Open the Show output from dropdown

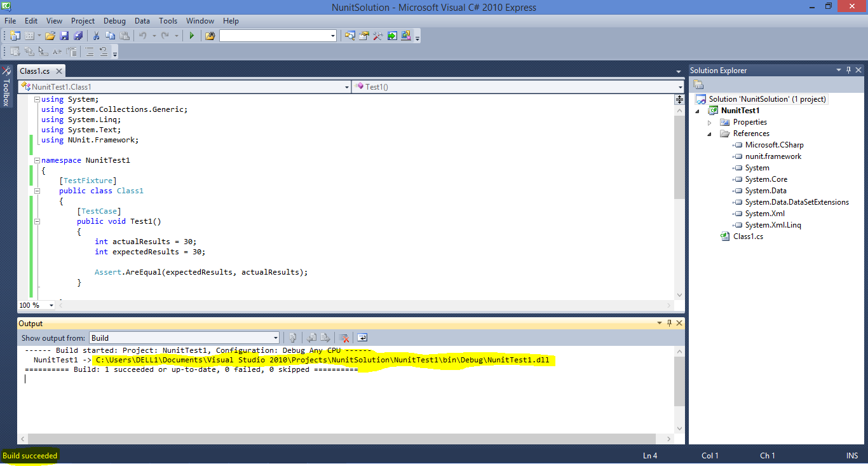(x=275, y=338)
